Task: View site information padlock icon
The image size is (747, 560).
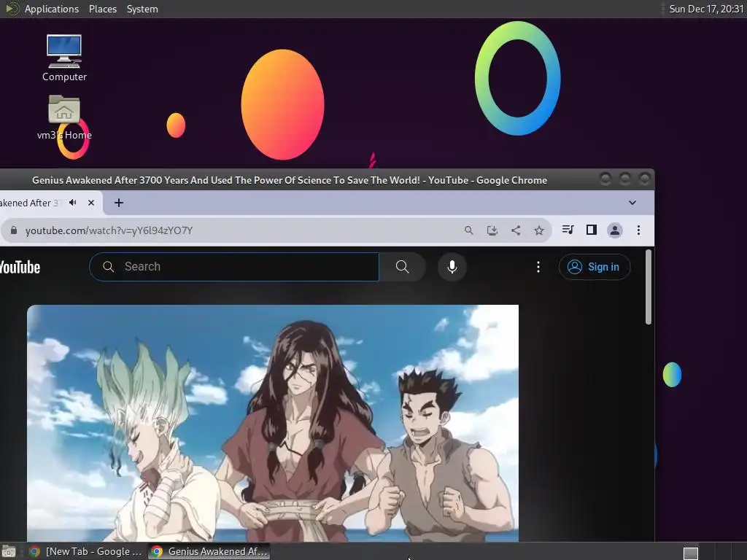Action: pyautogui.click(x=14, y=230)
